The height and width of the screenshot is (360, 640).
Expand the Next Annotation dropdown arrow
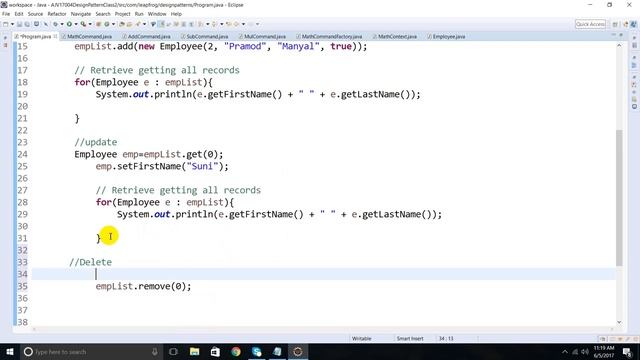pos(208,24)
